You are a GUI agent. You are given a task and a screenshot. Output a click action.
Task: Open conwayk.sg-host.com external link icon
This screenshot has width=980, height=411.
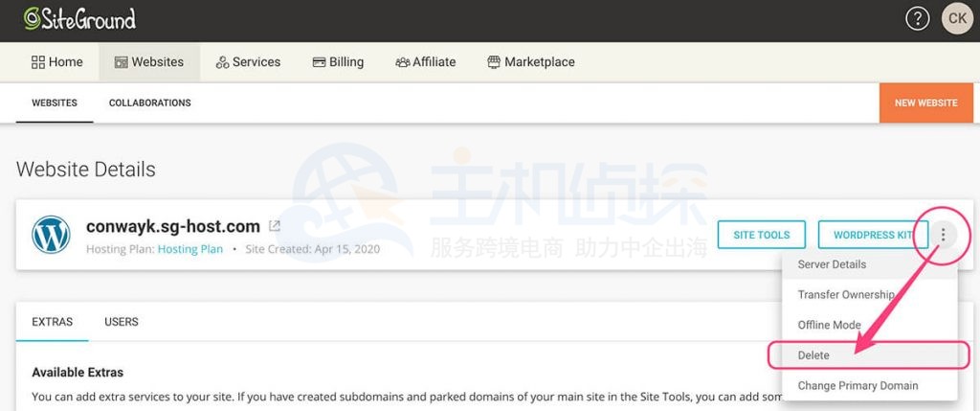274,226
